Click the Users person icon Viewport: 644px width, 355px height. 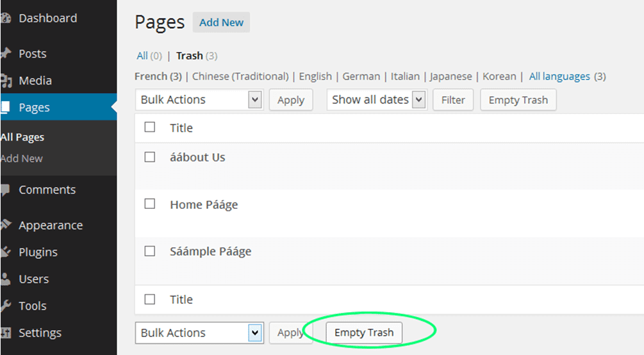click(x=5, y=279)
